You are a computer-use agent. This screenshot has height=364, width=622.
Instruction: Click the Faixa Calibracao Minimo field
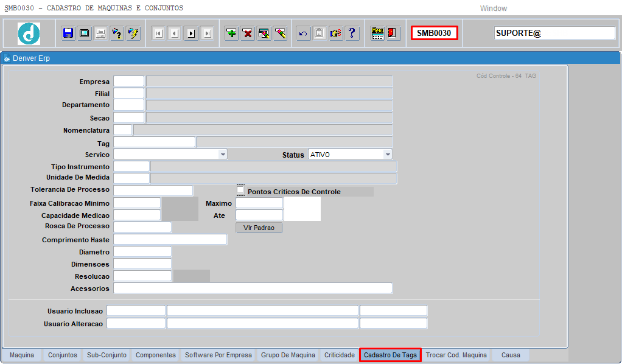click(x=137, y=203)
